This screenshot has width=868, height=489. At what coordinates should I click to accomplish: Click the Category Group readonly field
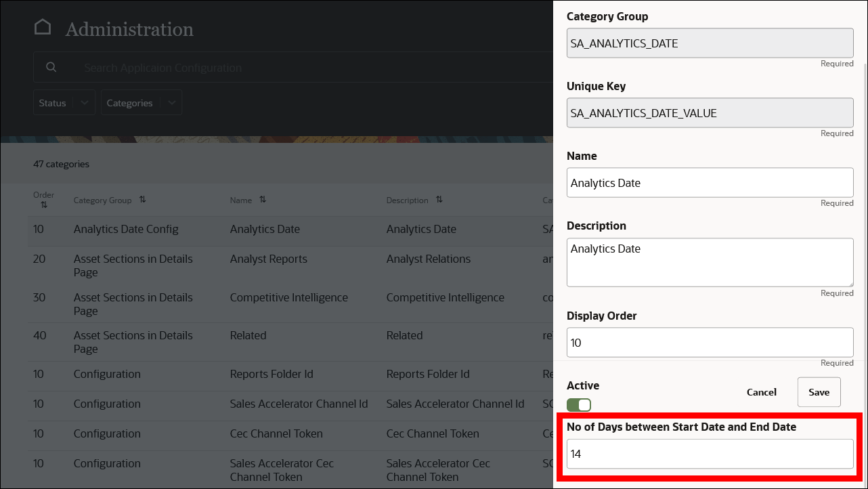point(710,43)
